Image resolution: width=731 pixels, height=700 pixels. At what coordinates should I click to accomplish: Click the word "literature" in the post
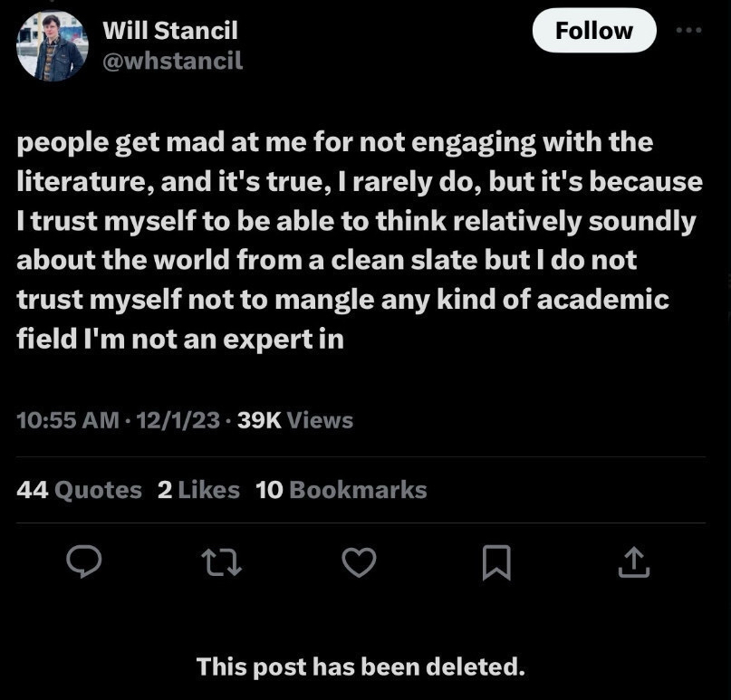[81, 182]
